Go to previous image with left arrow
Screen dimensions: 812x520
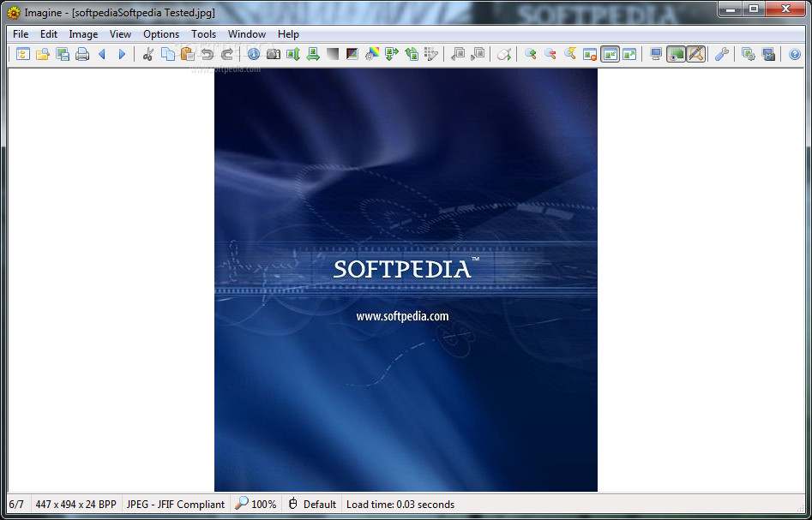pos(102,54)
